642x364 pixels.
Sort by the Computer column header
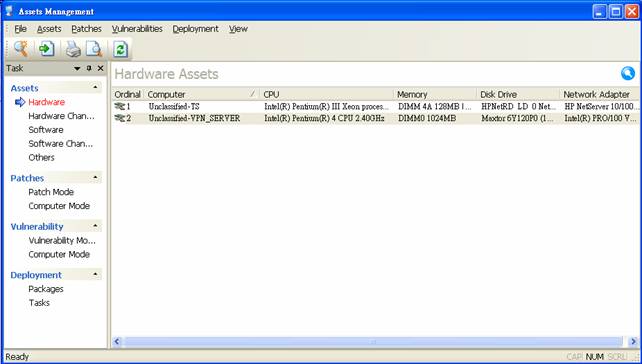[x=201, y=94]
